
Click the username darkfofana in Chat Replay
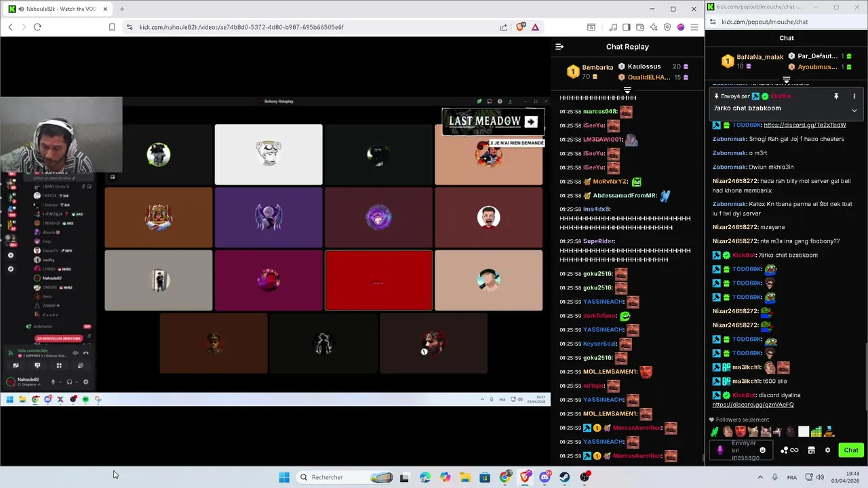click(x=599, y=316)
